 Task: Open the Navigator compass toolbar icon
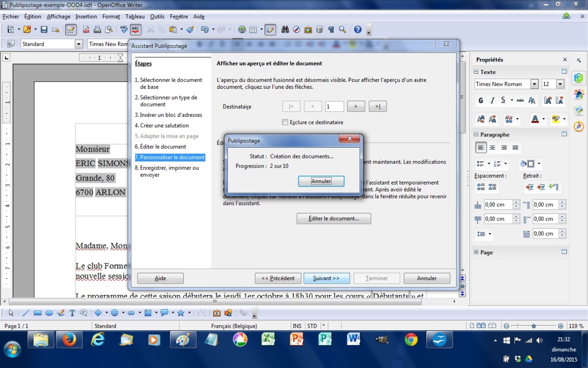tap(296, 29)
